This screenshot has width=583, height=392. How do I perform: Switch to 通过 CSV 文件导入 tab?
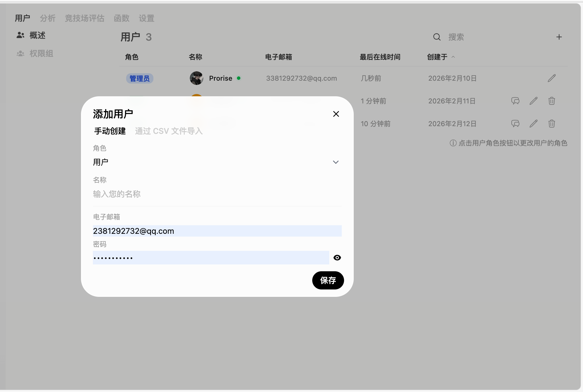click(x=168, y=131)
